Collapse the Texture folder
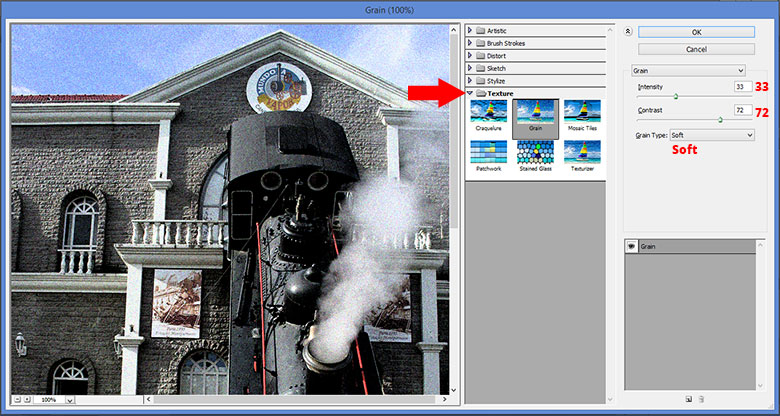Viewport: 780px width, 416px height. 471,93
